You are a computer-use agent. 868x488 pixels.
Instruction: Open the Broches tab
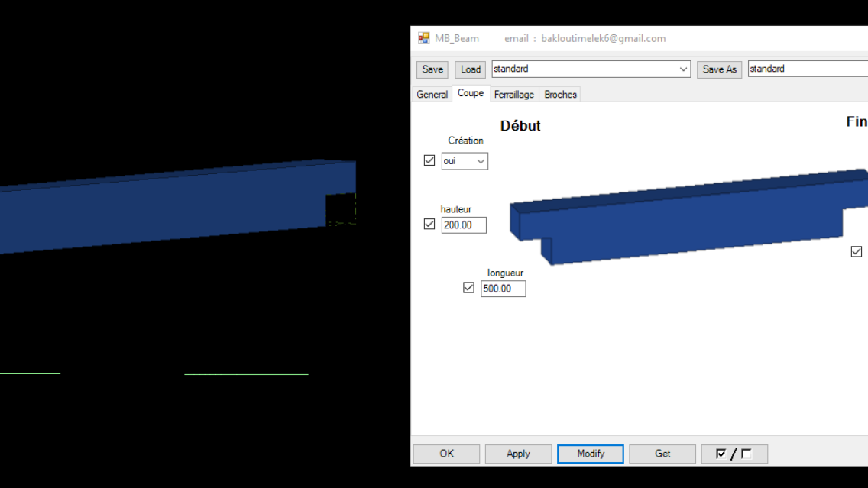pyautogui.click(x=560, y=94)
